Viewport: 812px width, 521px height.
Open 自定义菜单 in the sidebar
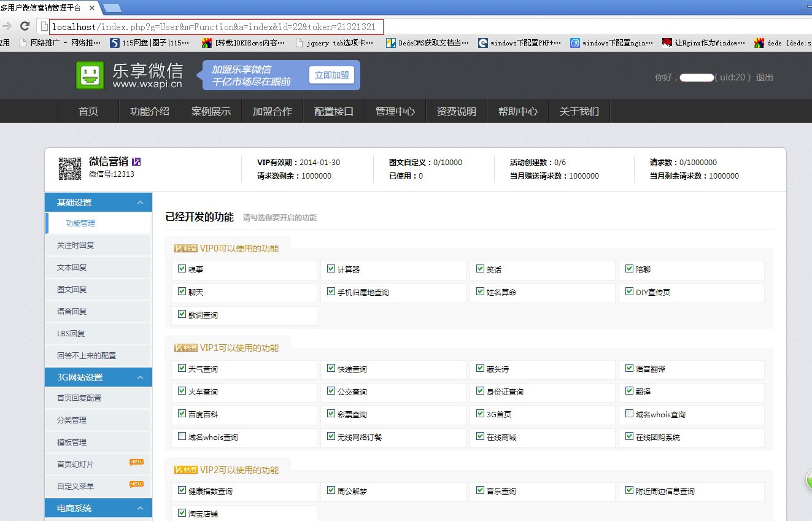click(98, 487)
